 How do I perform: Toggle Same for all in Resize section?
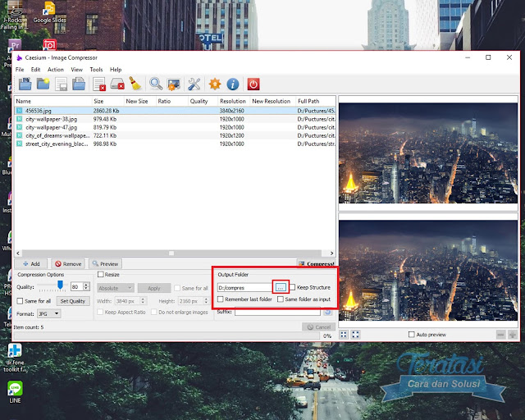pyautogui.click(x=177, y=288)
